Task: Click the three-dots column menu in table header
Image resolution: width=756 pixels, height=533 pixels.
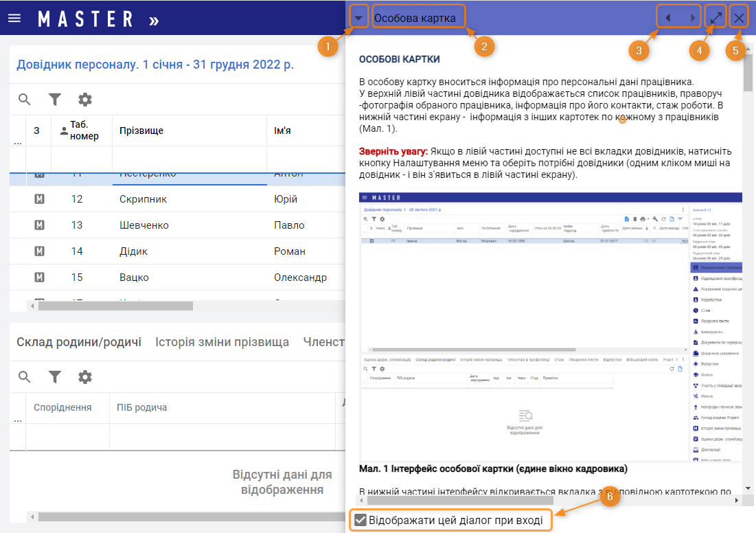Action: [18, 141]
